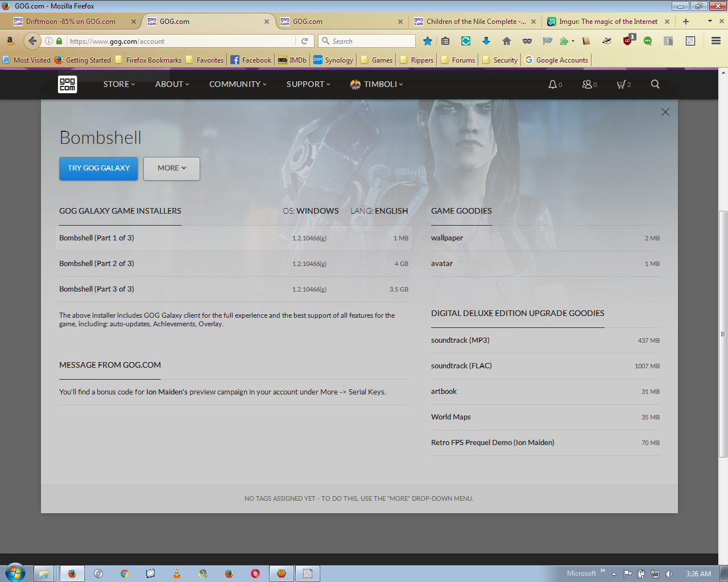This screenshot has width=728, height=582.
Task: Go back with the back arrow button
Action: 32,41
